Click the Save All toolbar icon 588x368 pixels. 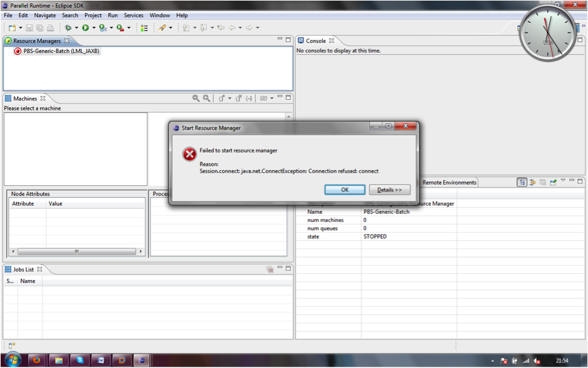click(40, 27)
